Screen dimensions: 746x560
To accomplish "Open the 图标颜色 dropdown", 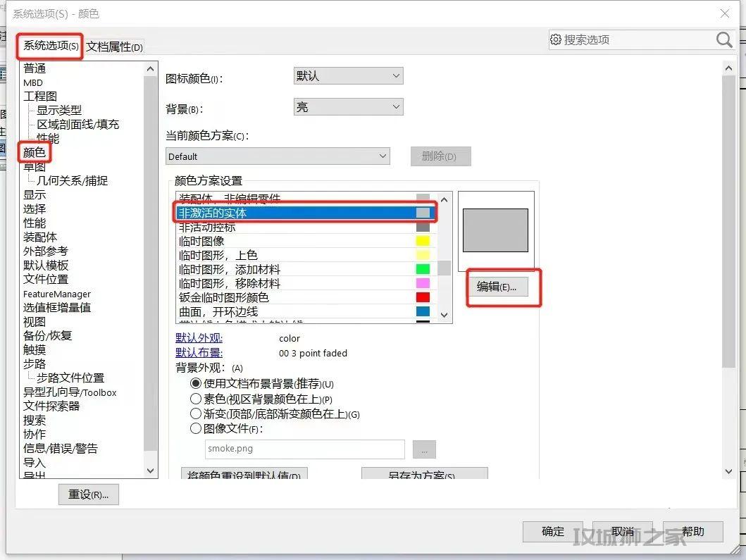I will point(348,76).
